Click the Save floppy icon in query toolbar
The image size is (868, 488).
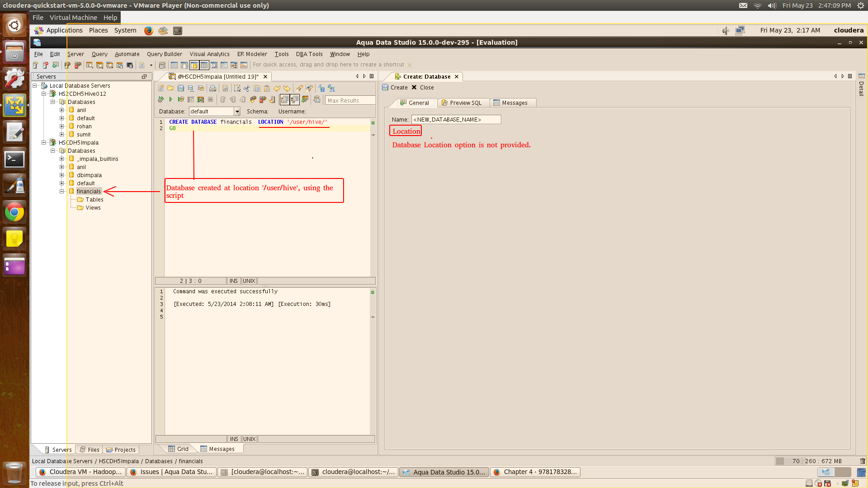[x=181, y=88]
